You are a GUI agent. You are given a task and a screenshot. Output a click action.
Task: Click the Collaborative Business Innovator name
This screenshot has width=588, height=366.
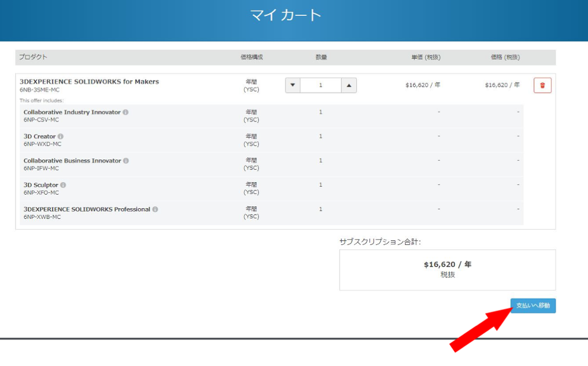[72, 161]
